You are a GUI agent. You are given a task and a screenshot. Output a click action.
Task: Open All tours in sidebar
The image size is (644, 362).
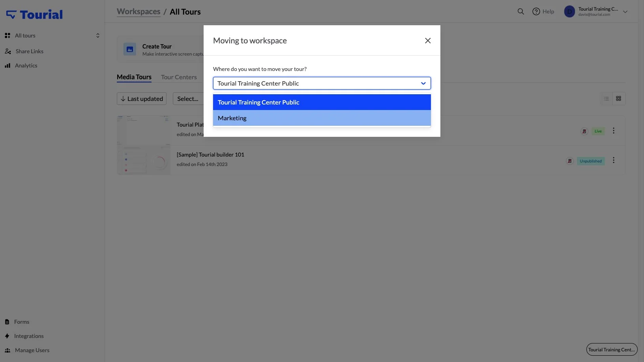25,35
